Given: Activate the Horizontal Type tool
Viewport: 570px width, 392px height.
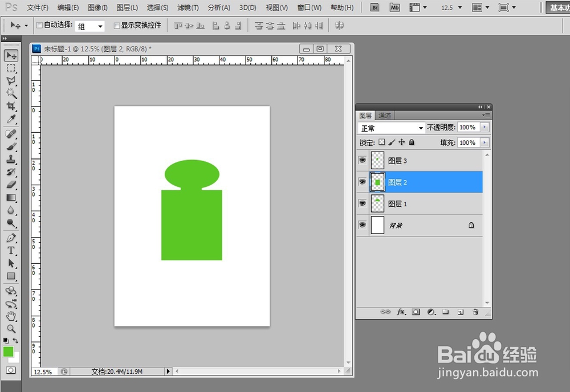Looking at the screenshot, I should pos(11,251).
